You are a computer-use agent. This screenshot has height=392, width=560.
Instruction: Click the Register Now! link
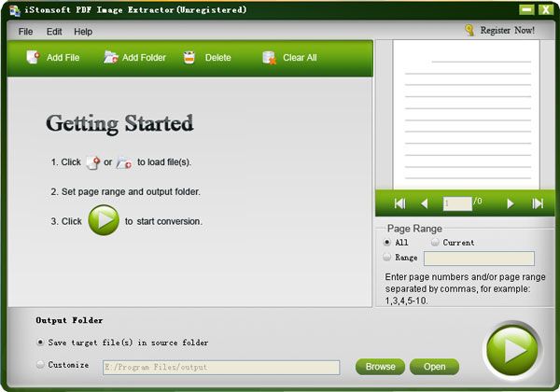point(507,31)
